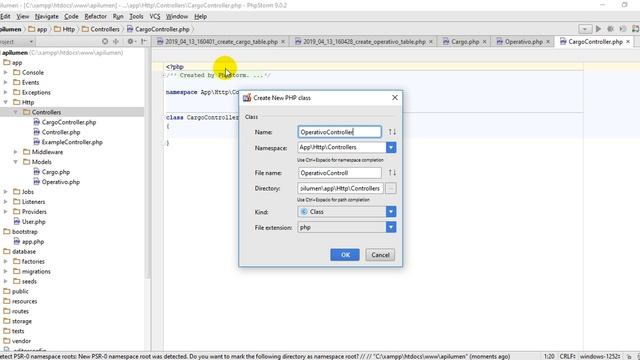Click windows-1252 encoding in status bar

click(600, 356)
